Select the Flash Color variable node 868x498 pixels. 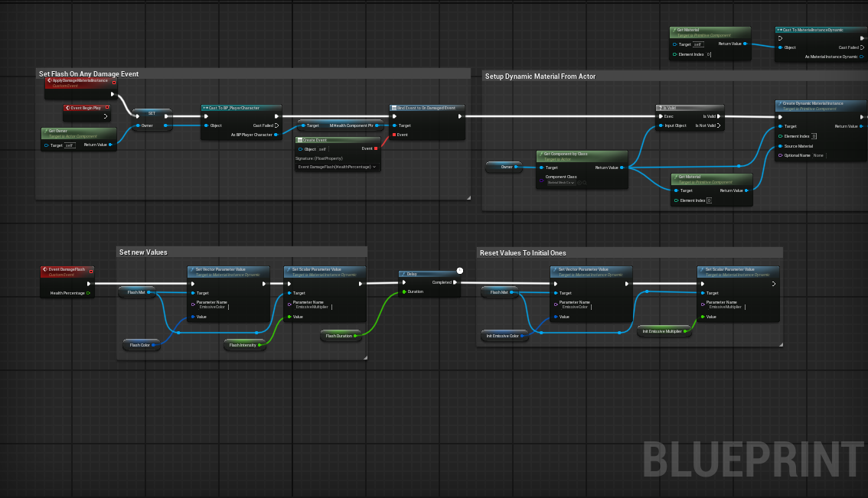pyautogui.click(x=141, y=345)
